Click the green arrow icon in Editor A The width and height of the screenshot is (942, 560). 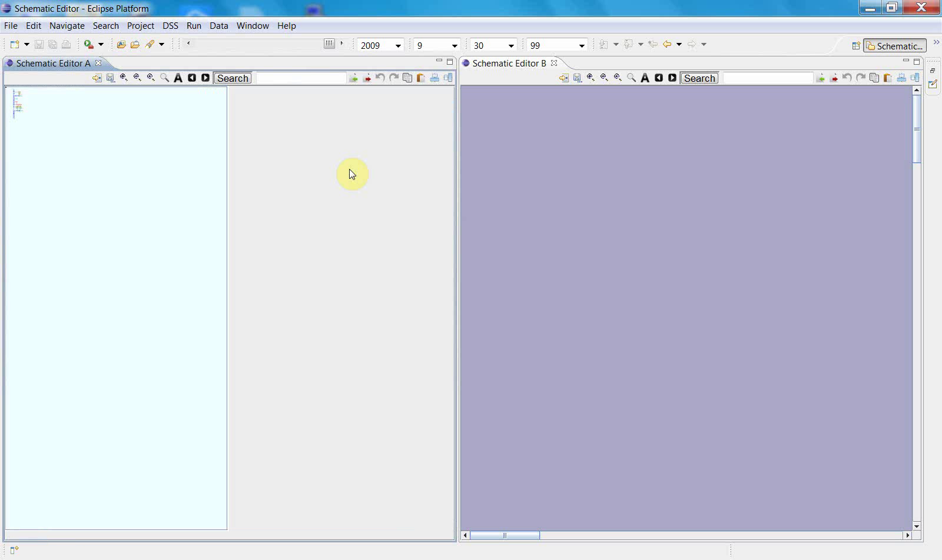[x=353, y=78]
